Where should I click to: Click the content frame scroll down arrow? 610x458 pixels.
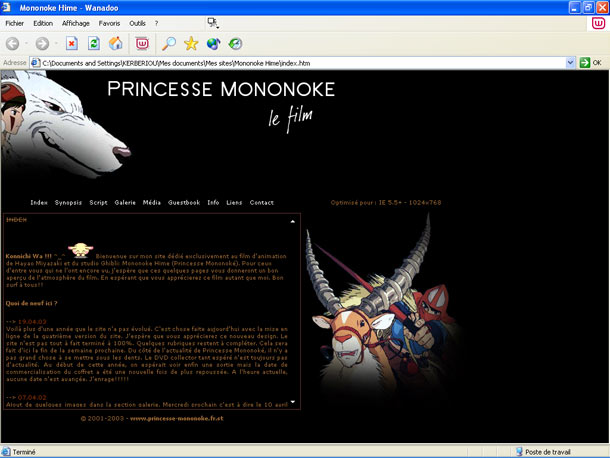[293, 402]
